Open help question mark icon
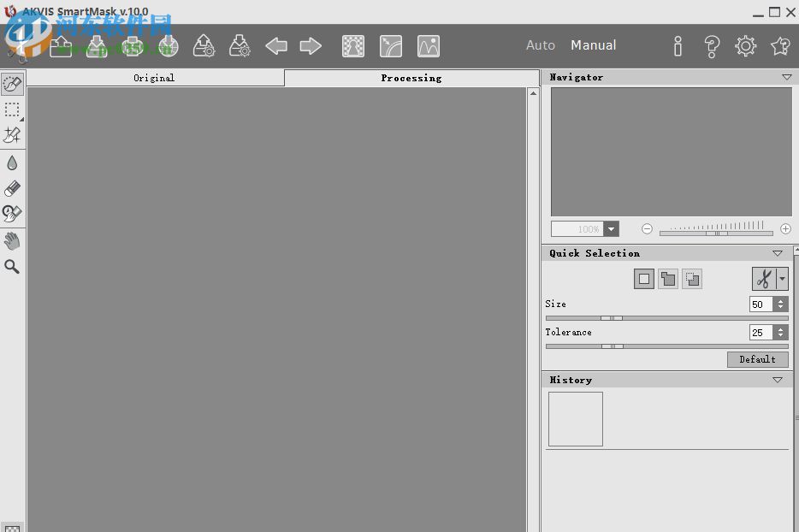The height and width of the screenshot is (532, 799). click(x=712, y=46)
